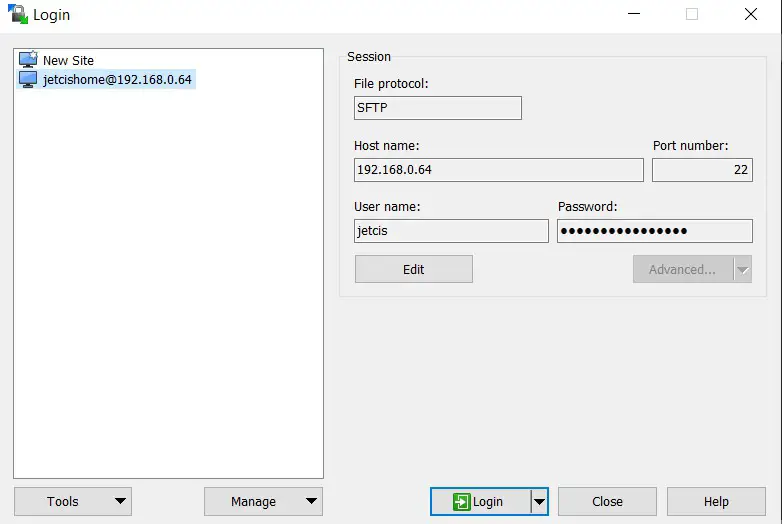The height and width of the screenshot is (524, 784).
Task: Click the Password: label
Action: pos(588,206)
